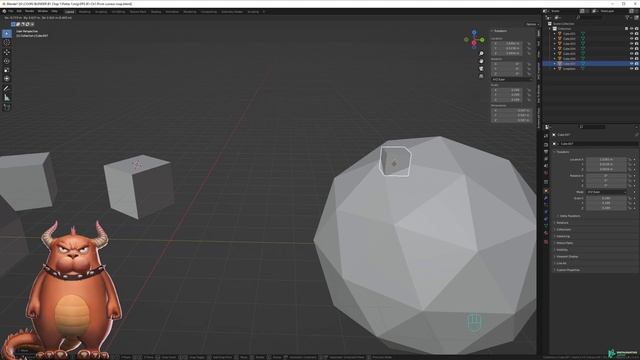Select the 3D Cursor tool

tap(7, 42)
